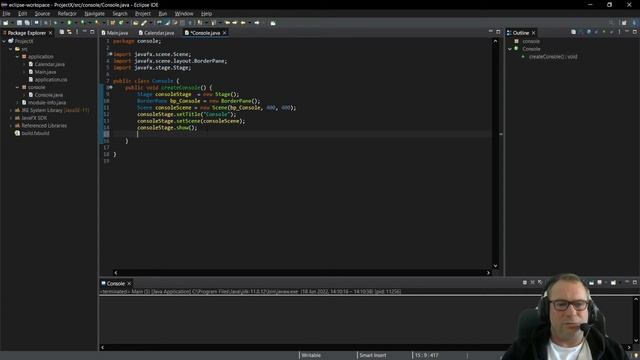This screenshot has width=640, height=360.
Task: Click the first Outline view toolbar icon
Action: (x=573, y=32)
